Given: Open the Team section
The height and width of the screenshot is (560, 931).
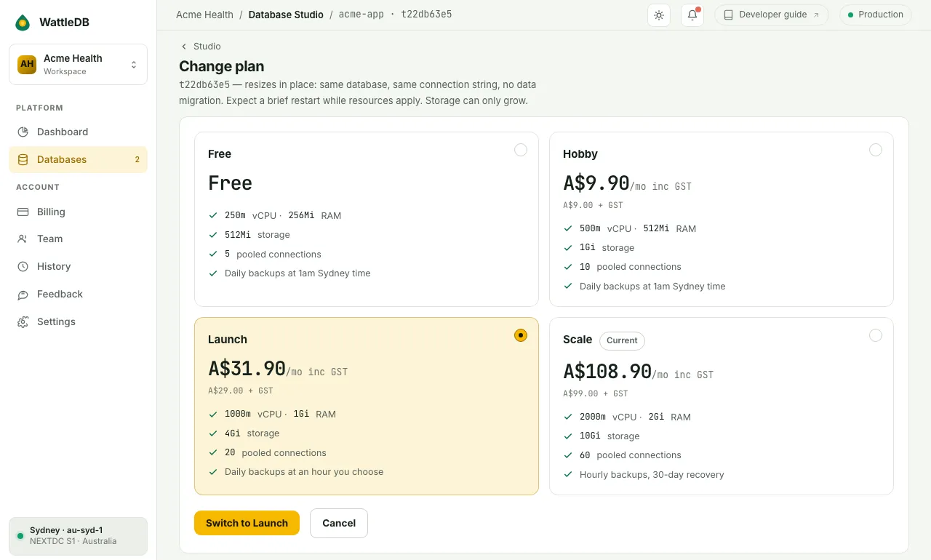Looking at the screenshot, I should click(78, 239).
